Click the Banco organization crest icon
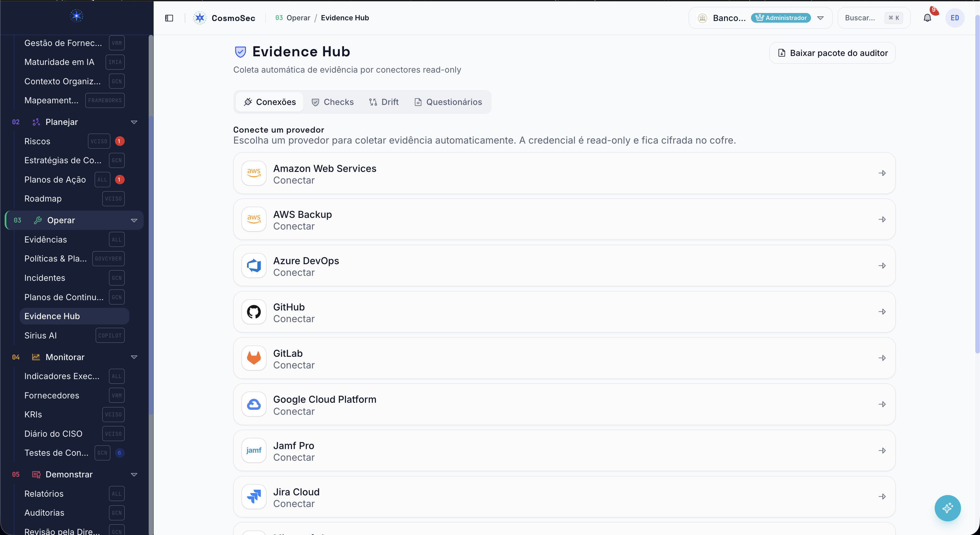 702,18
